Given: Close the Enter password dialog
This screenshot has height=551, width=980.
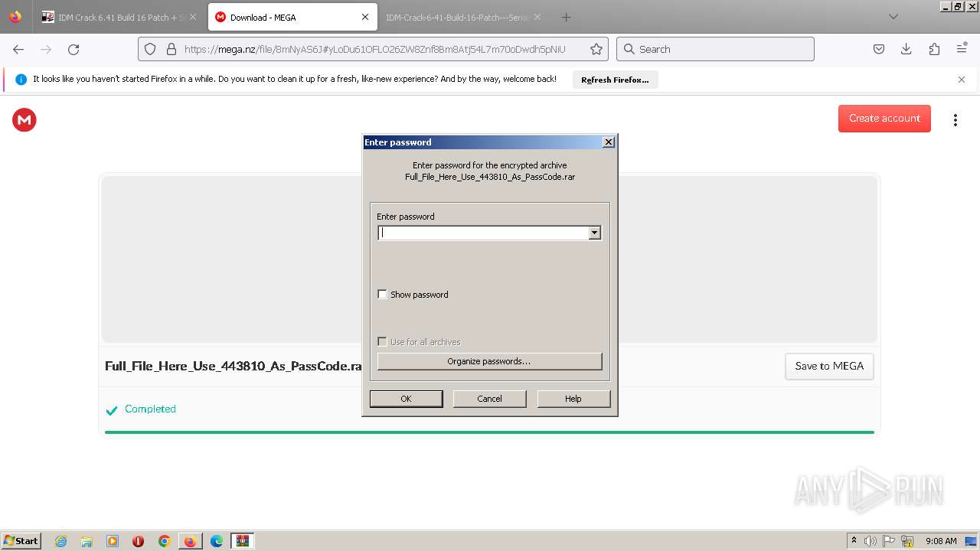Looking at the screenshot, I should (609, 142).
